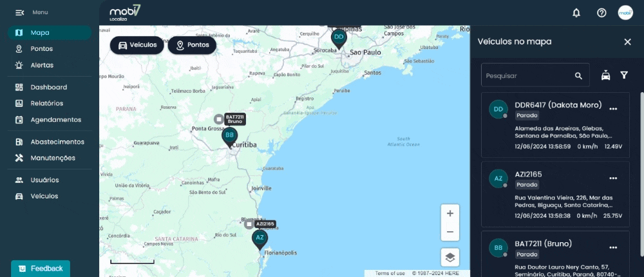The width and height of the screenshot is (644, 277).
Task: Click the Veículos map button
Action: tap(137, 45)
